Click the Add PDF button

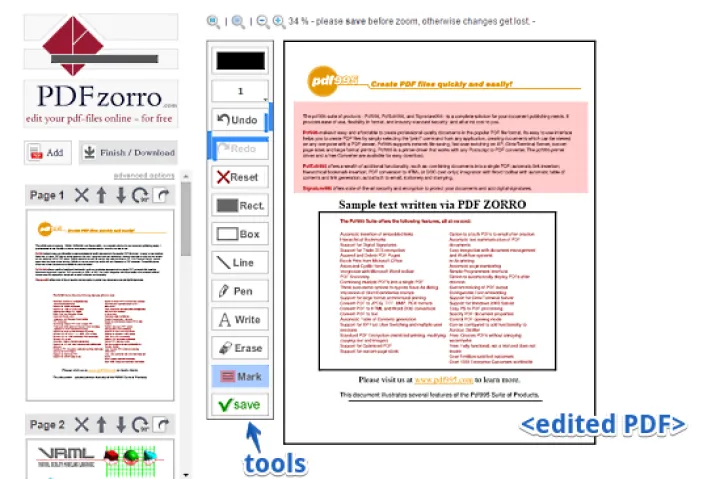(48, 152)
